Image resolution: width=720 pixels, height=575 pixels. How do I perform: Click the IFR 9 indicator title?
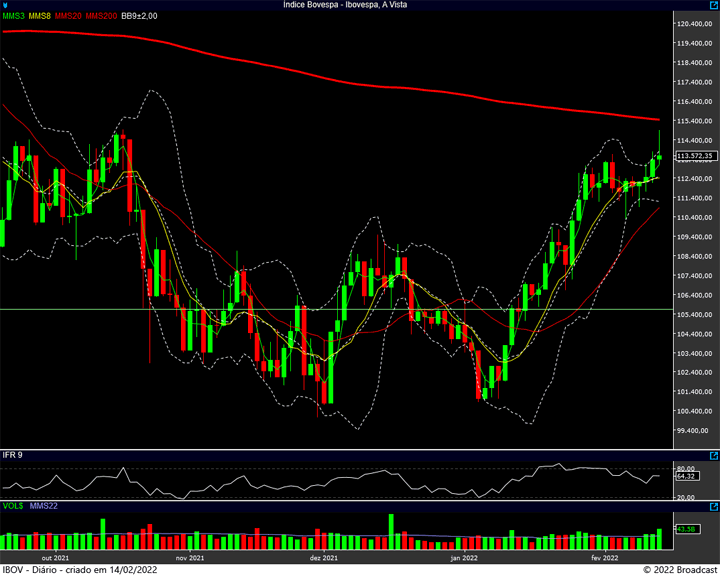[x=12, y=455]
